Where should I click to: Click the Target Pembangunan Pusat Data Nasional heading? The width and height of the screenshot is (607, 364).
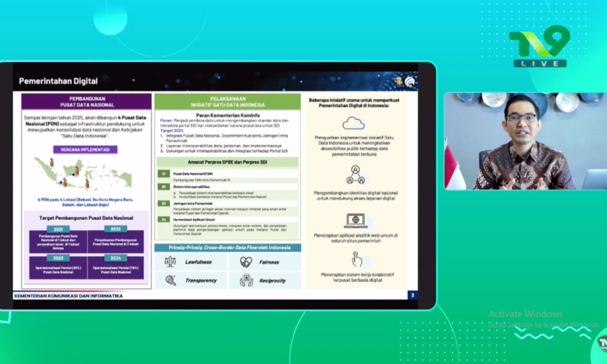point(86,218)
